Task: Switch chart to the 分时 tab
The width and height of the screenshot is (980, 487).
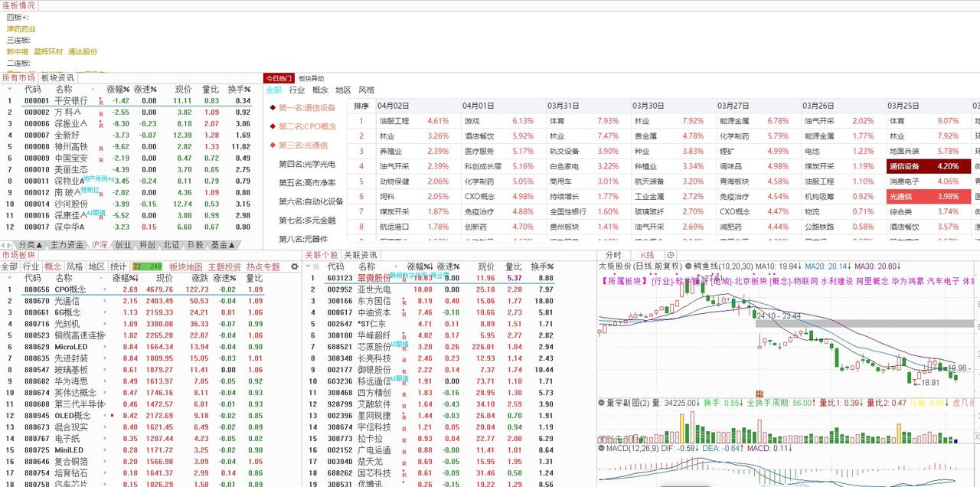Action: point(613,255)
